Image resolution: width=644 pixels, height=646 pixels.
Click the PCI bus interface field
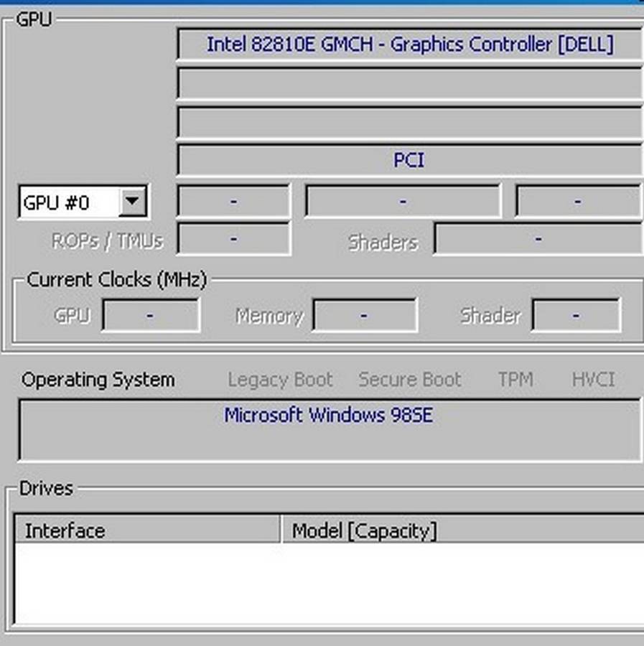point(409,161)
